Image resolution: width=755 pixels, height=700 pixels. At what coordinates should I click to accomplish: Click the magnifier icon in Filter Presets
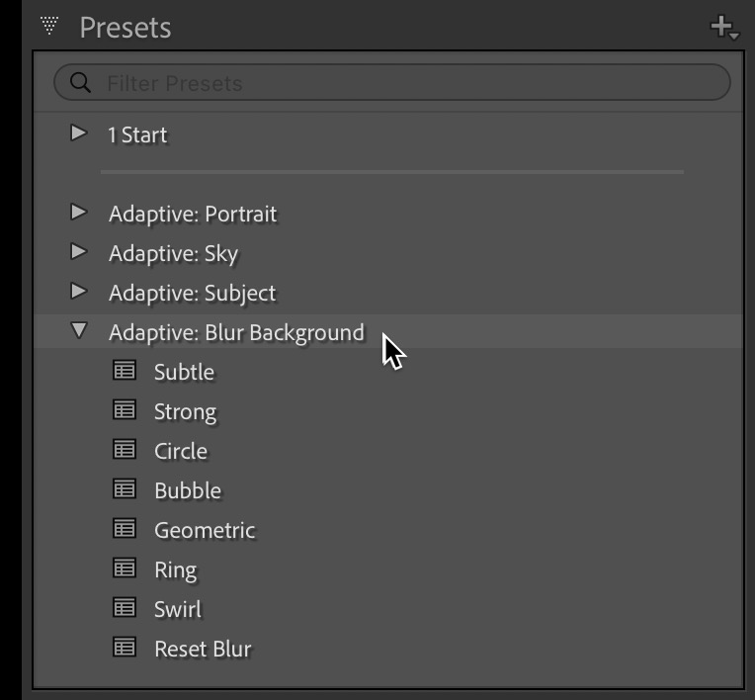80,83
